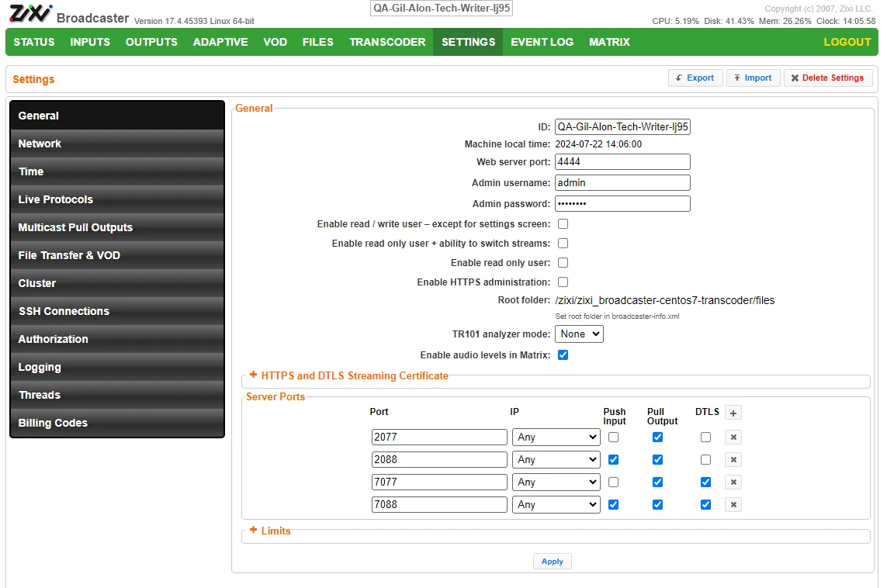Focus the Admin username field
The height and width of the screenshot is (588, 887).
coord(622,182)
